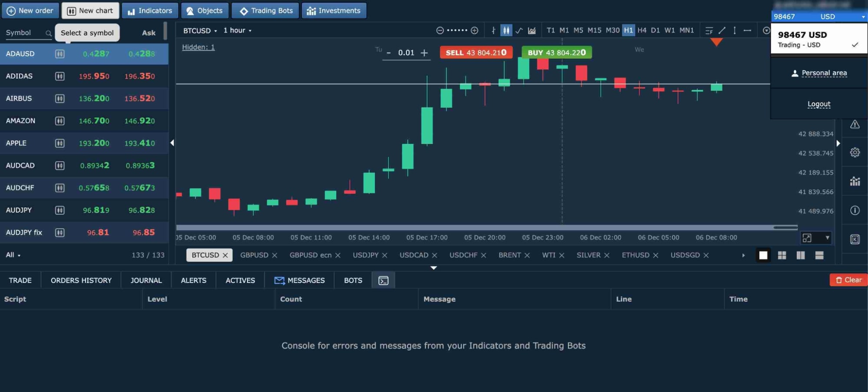Open settings gear in right sidebar
Image resolution: width=868 pixels, height=392 pixels.
point(855,153)
